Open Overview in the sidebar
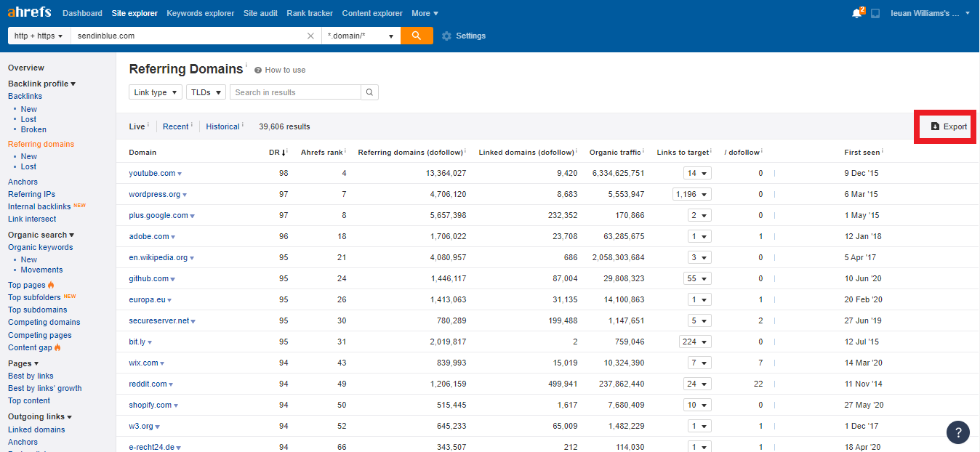Viewport: 980px width, 452px height. click(26, 68)
